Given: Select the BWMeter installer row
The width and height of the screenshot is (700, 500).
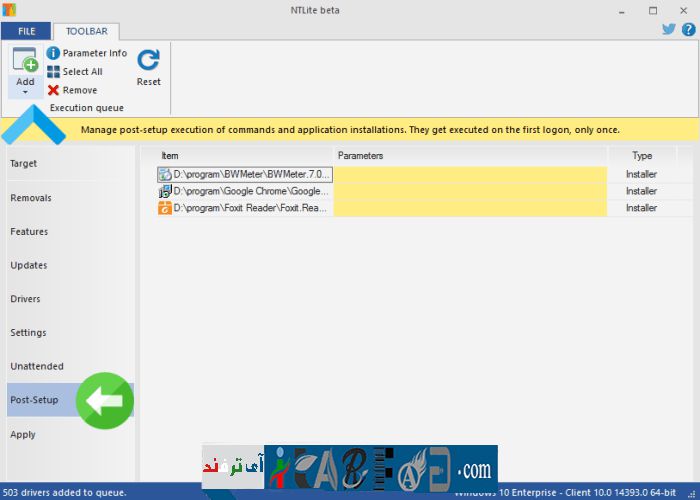Looking at the screenshot, I should pyautogui.click(x=245, y=174).
